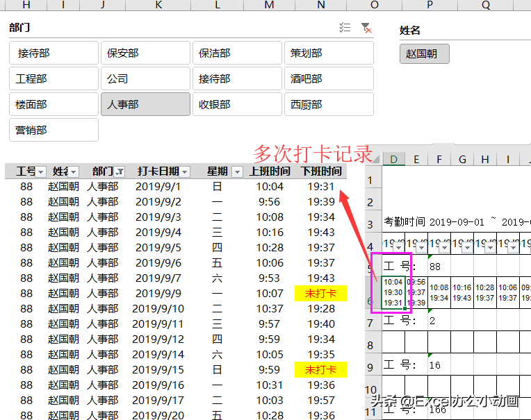
Task: Select column K header in top sheet
Action: (x=158, y=5)
